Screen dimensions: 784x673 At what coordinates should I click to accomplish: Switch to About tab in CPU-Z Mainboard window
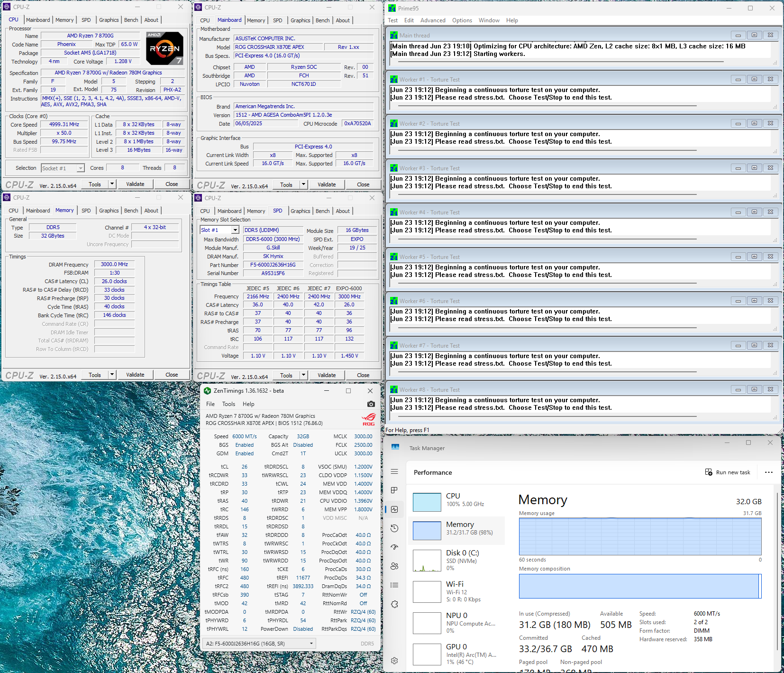(343, 20)
